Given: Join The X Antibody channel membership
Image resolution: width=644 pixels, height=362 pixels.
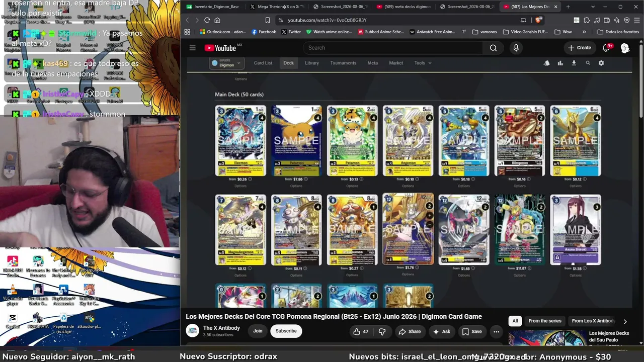Looking at the screenshot, I should coord(258,331).
